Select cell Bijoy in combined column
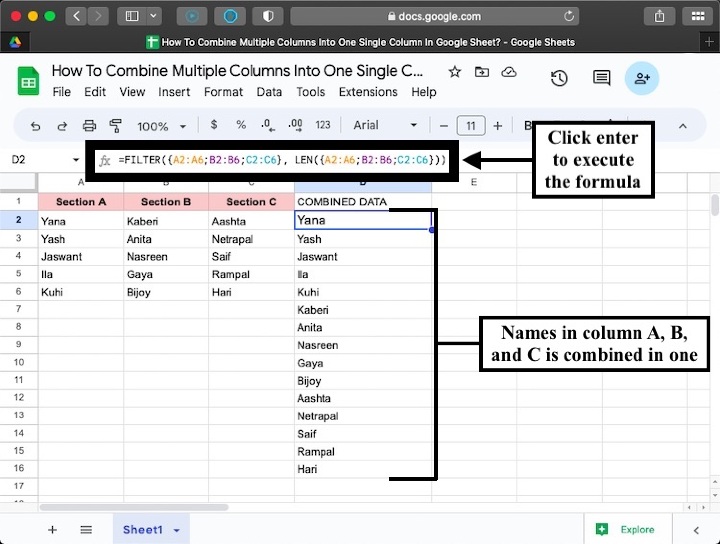The width and height of the screenshot is (720, 544). pos(363,381)
